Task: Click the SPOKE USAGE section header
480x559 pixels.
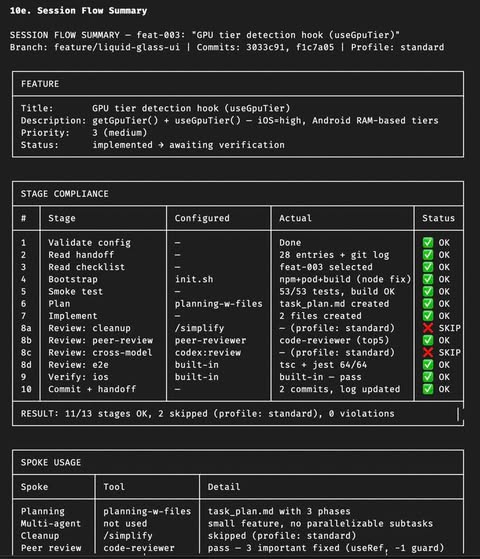Action: 51,463
